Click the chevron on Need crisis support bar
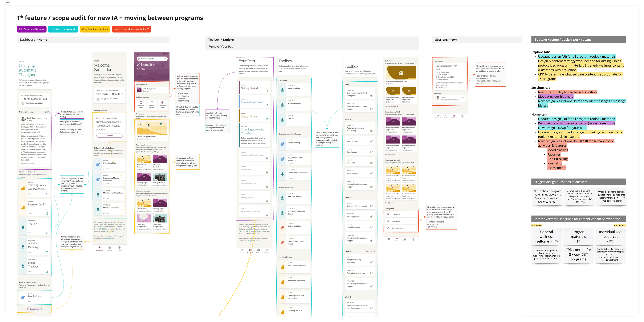Screen dimensions: 644x322 [x=165, y=59]
